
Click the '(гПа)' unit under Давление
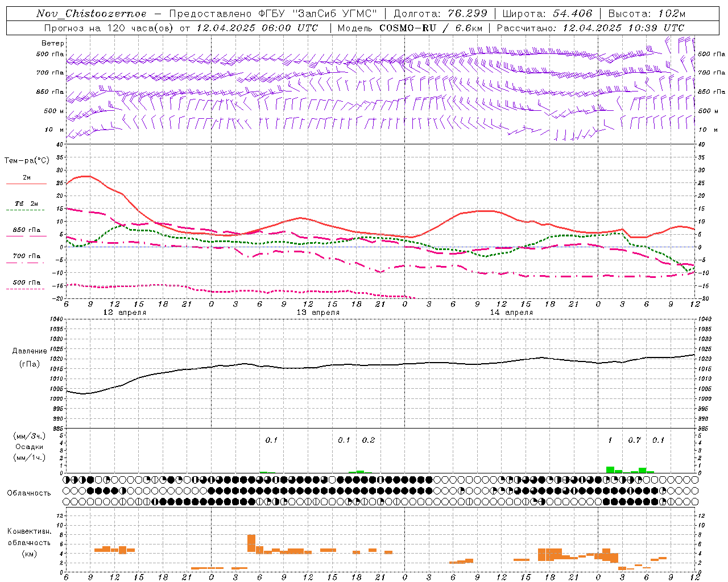click(30, 364)
